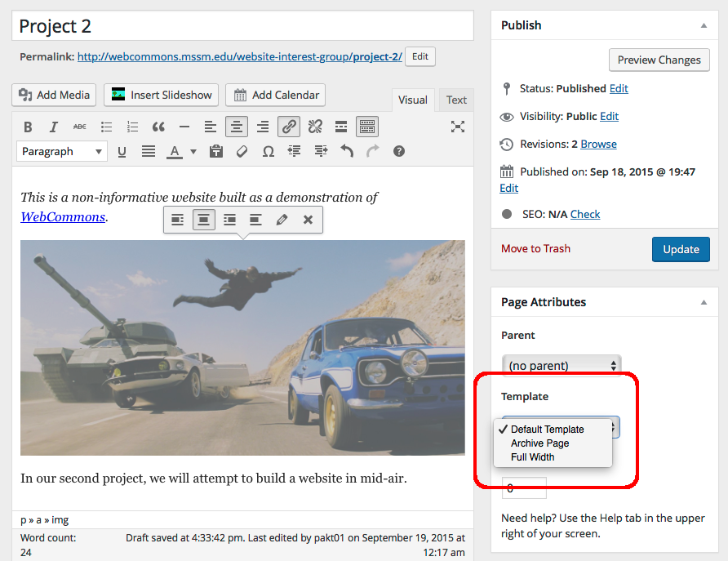Open the Paragraph format dropdown

pyautogui.click(x=62, y=151)
